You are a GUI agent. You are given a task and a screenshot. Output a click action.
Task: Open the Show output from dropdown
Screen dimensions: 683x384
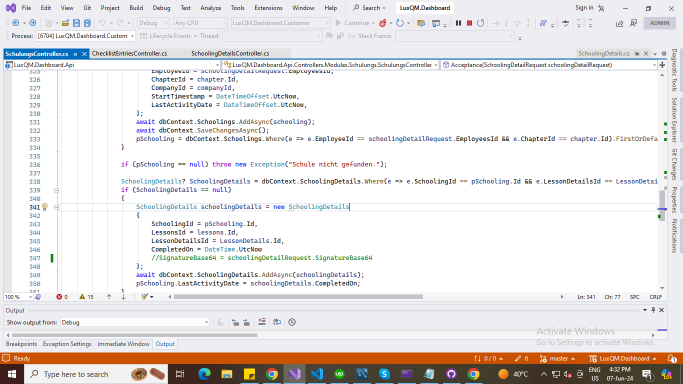(135, 323)
